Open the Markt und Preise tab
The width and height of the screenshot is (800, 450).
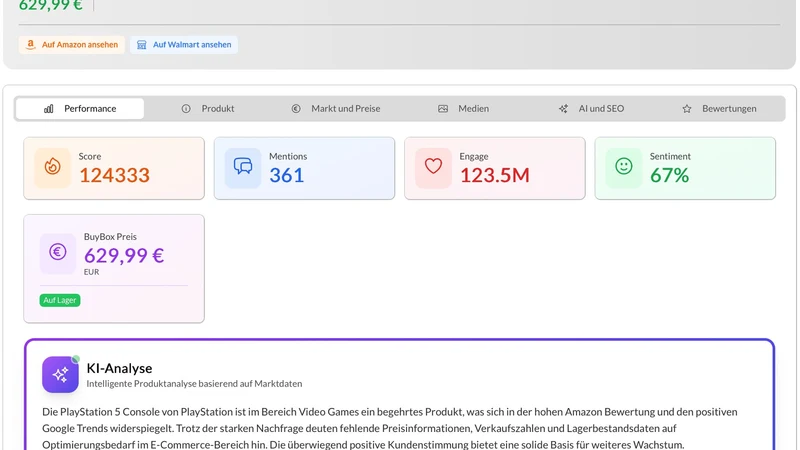pyautogui.click(x=336, y=109)
